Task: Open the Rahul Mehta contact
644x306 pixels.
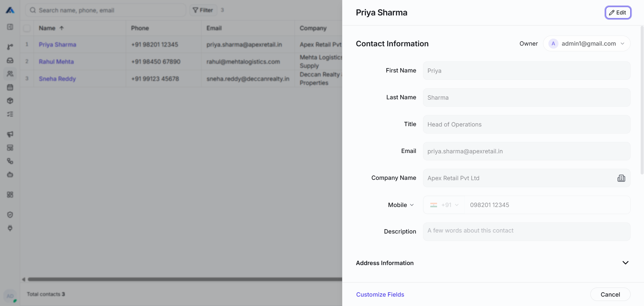Action: pyautogui.click(x=56, y=61)
